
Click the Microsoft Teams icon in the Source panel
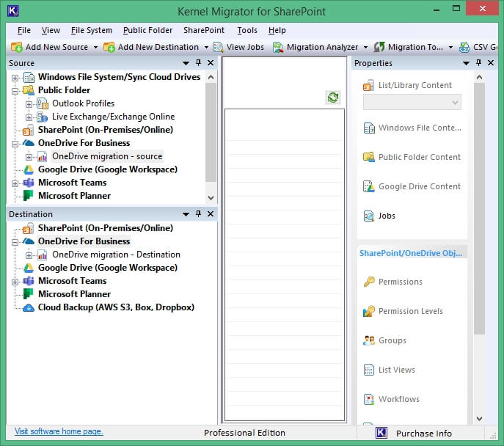(x=29, y=183)
